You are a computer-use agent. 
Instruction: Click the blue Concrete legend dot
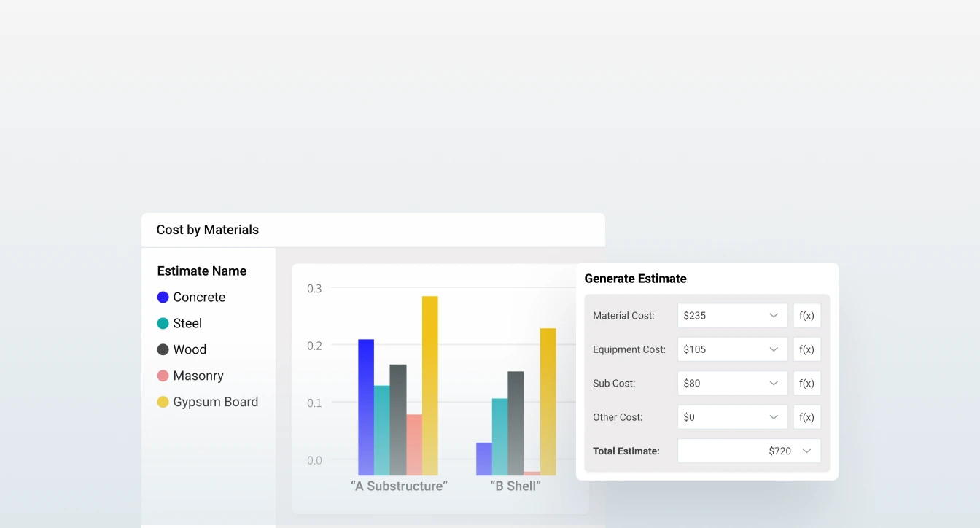coord(163,298)
